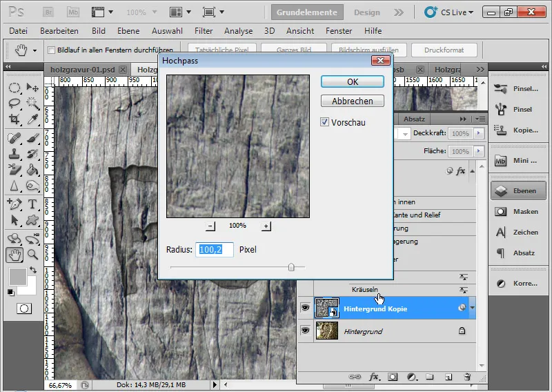Adjust the Radius slider handle

(291, 267)
